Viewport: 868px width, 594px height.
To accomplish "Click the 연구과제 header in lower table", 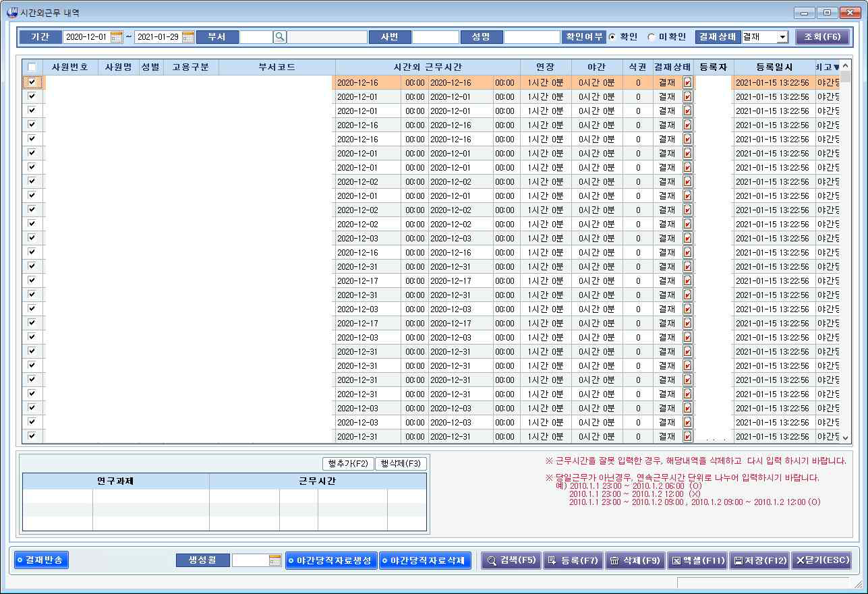I will click(116, 481).
